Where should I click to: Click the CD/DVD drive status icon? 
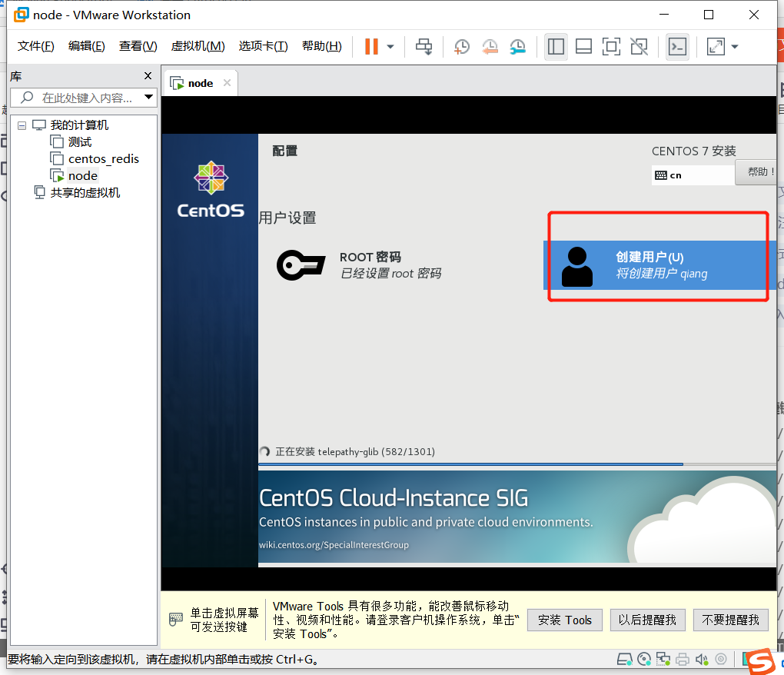coord(645,660)
